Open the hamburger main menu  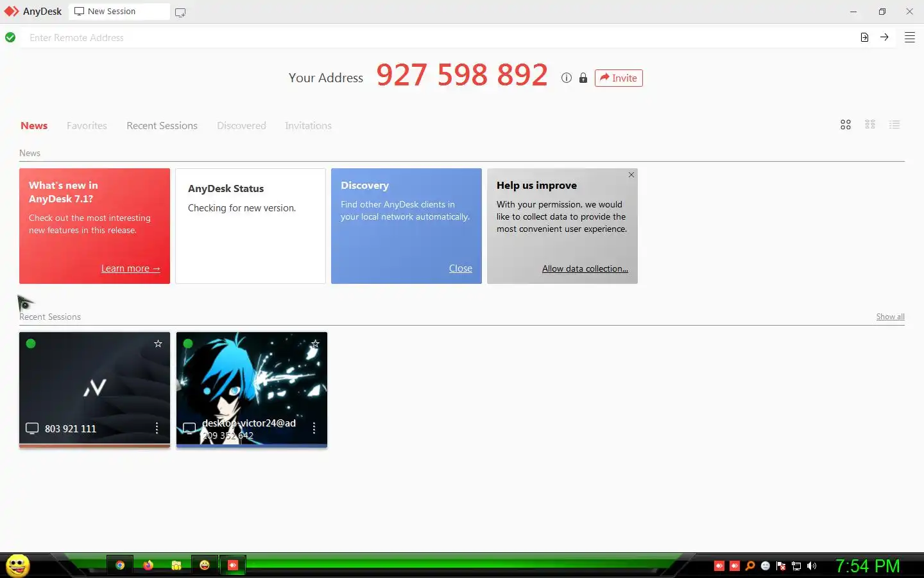[x=909, y=38]
